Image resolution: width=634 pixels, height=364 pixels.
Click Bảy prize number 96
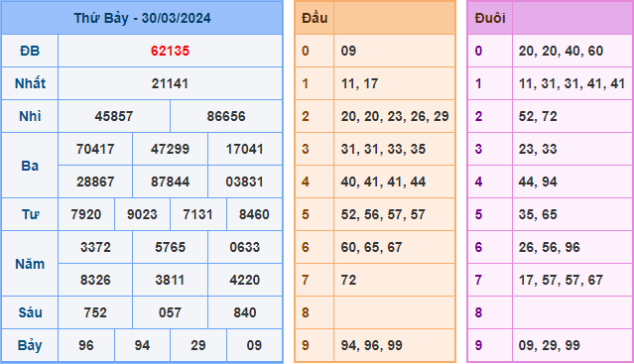tap(86, 345)
